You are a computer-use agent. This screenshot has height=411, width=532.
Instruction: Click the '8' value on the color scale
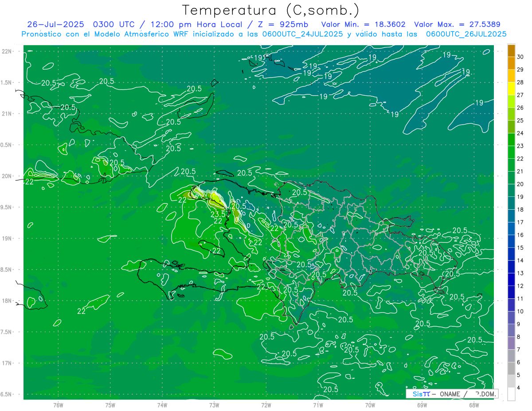pos(519,337)
